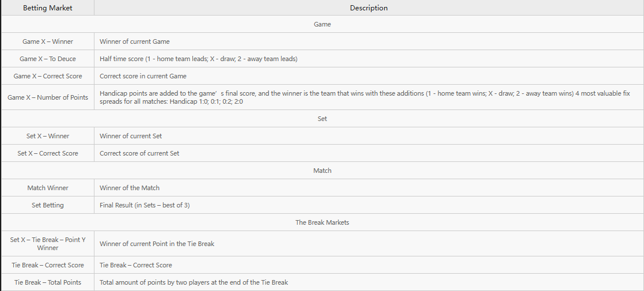Click the Game X – Correct Score cell
The height and width of the screenshot is (291, 644).
48,76
